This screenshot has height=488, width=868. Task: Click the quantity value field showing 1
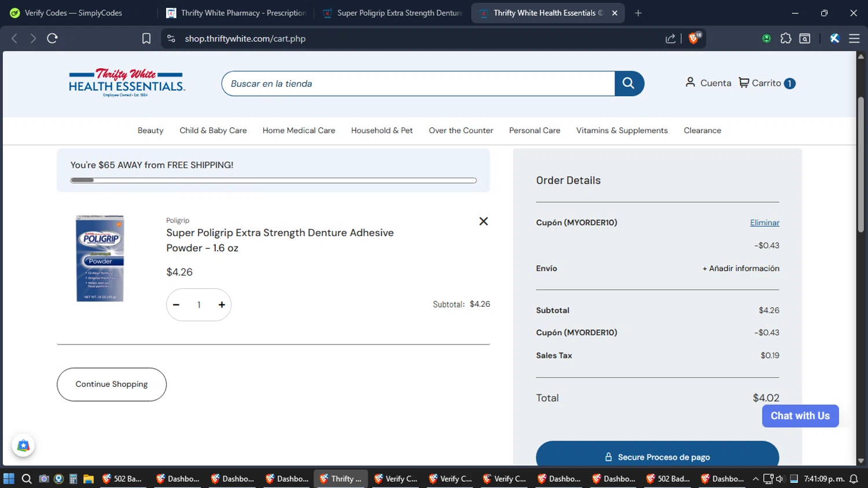click(199, 304)
